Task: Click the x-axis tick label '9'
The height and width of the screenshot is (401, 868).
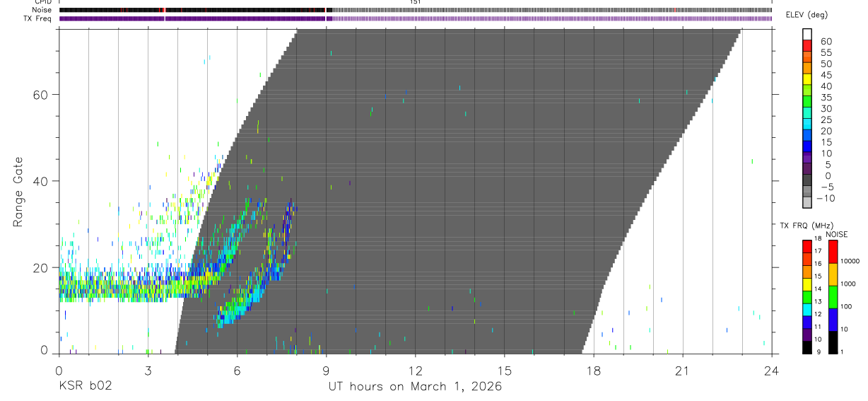Action: [x=326, y=371]
